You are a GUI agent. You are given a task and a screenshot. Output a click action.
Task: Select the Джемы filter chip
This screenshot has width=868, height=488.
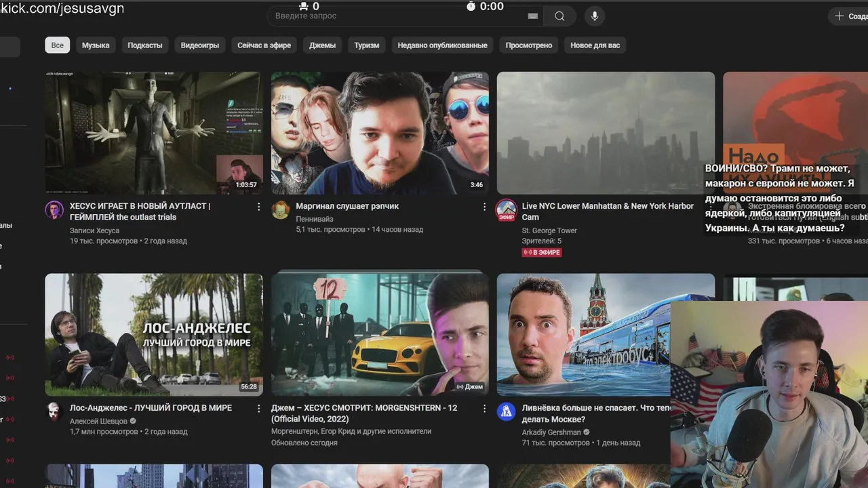[323, 45]
